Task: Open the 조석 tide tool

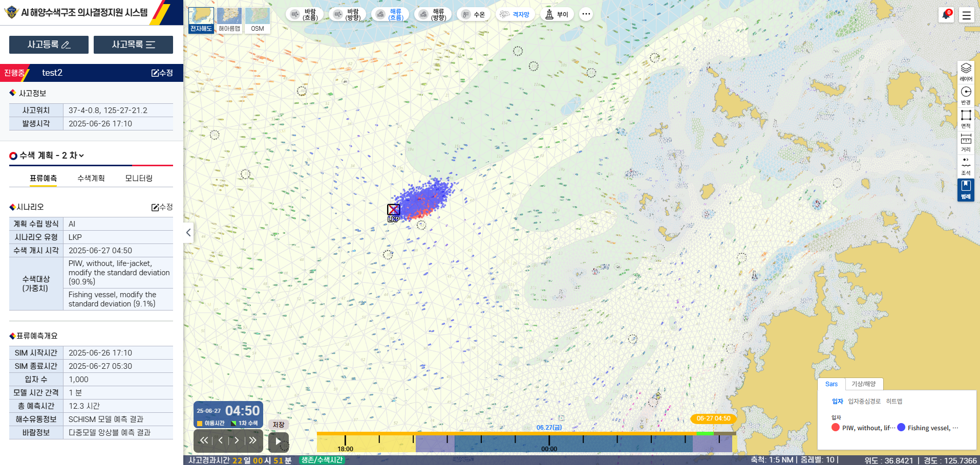Action: 966,166
